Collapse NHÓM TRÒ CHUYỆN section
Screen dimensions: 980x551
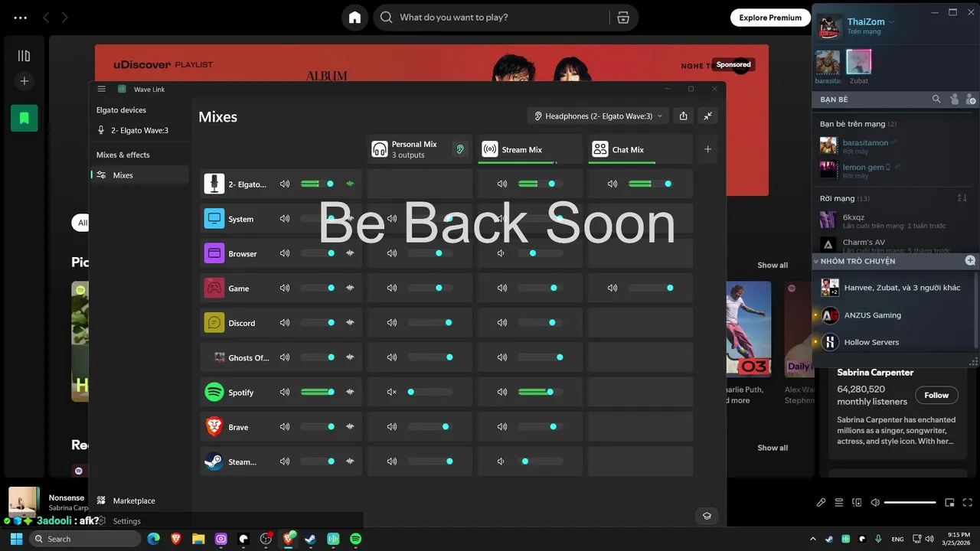click(x=817, y=261)
